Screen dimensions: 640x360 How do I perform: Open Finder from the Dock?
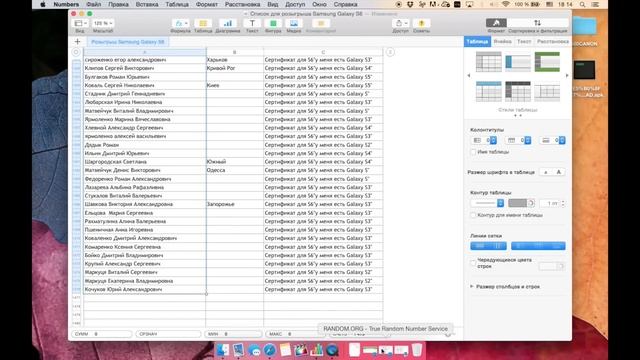point(223,350)
